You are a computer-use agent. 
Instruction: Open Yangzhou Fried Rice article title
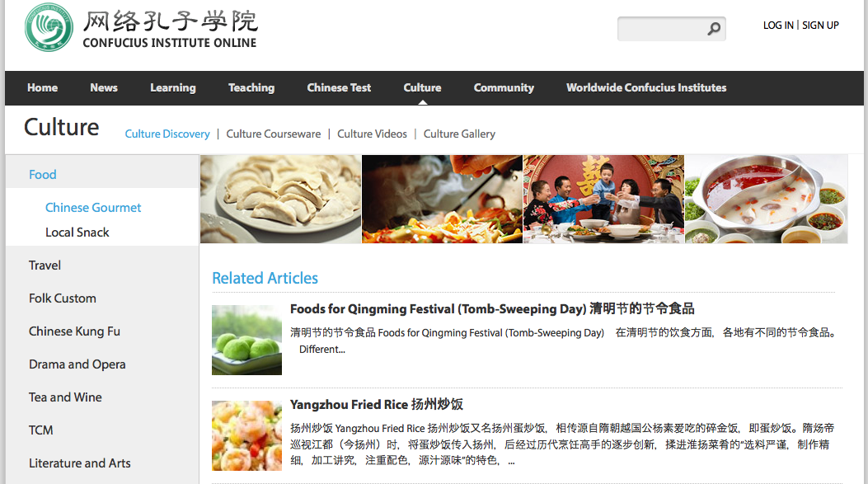(x=377, y=404)
